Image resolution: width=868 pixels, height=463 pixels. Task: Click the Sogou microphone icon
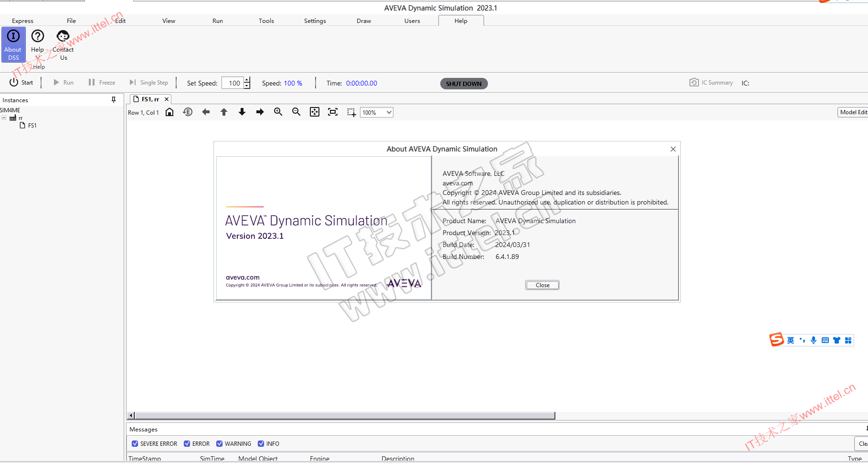pyautogui.click(x=814, y=340)
